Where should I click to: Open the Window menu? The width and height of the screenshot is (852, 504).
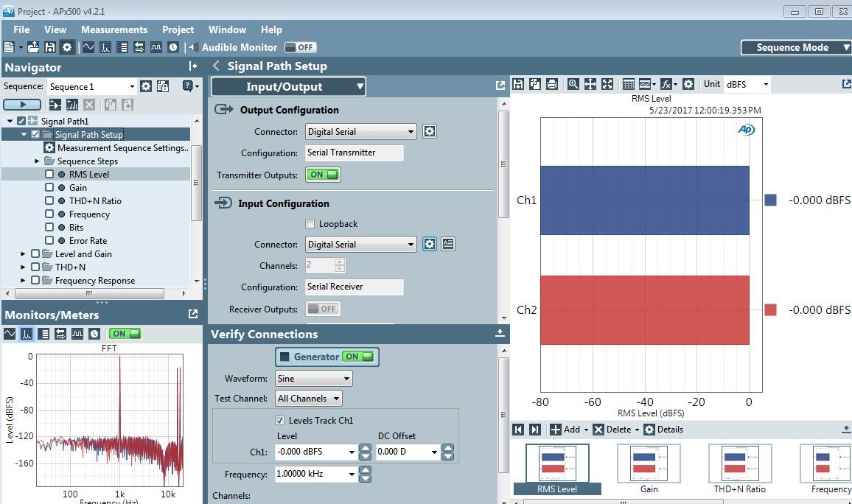point(227,30)
